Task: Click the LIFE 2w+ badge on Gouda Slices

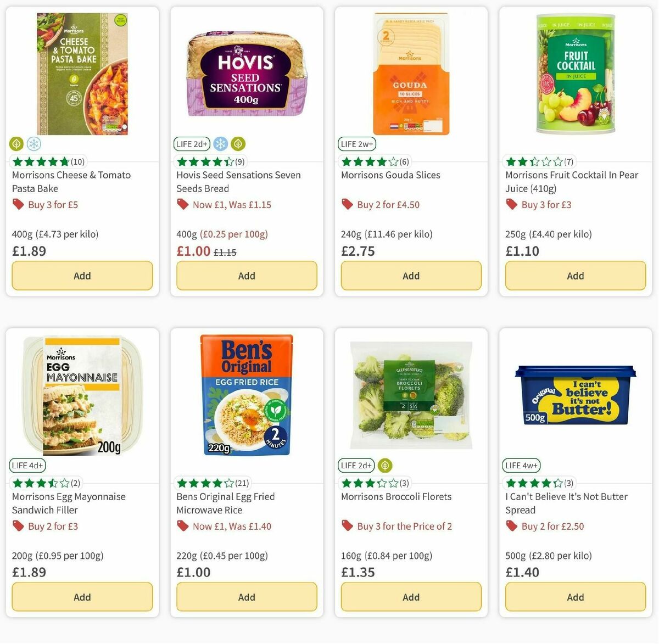Action: 356,144
